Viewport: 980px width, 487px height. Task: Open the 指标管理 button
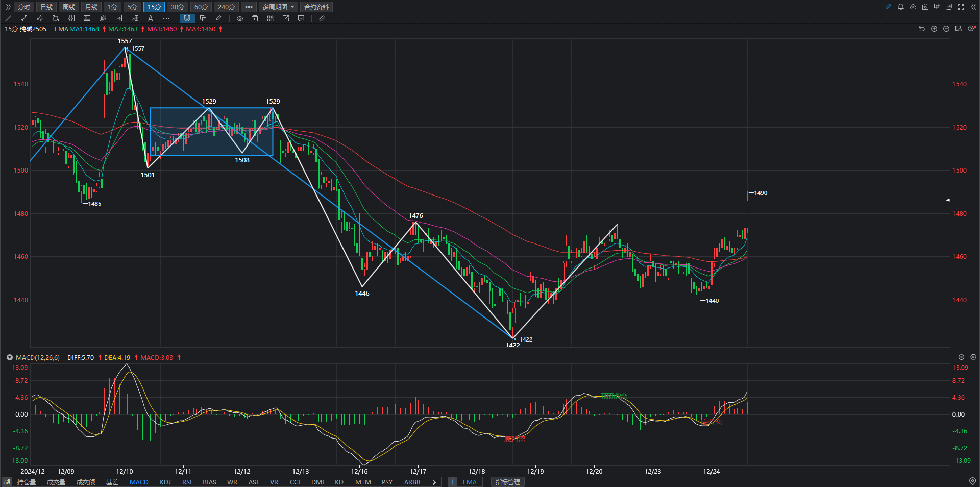[508, 482]
